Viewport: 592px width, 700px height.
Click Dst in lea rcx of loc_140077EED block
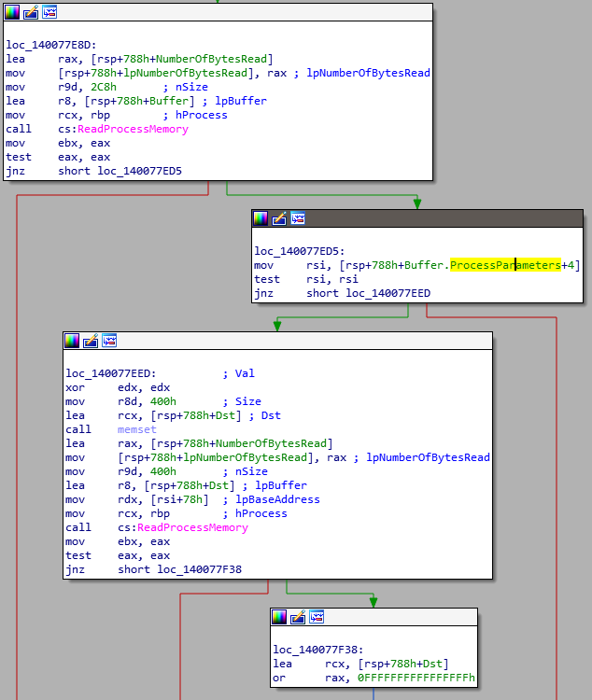coord(225,415)
